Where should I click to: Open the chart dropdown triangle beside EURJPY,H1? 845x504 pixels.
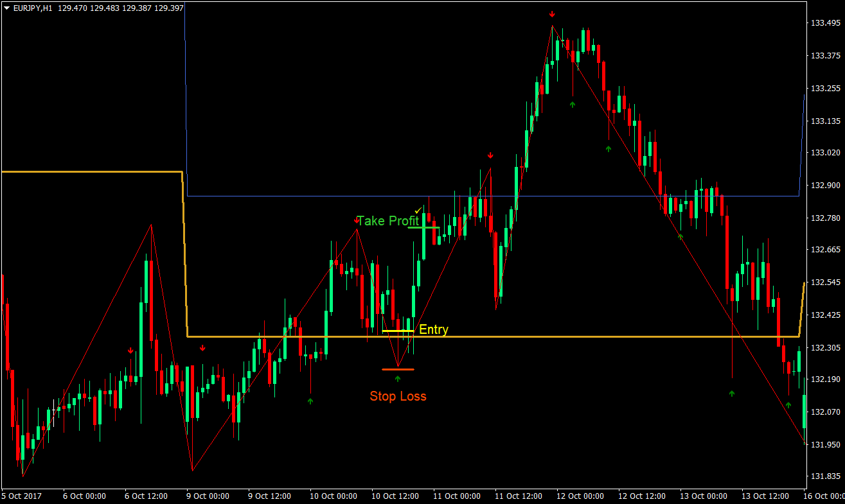click(6, 8)
